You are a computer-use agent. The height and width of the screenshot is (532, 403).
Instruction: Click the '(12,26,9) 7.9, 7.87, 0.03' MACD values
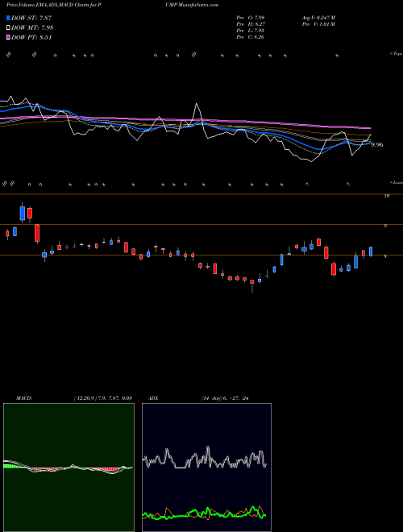point(103,398)
